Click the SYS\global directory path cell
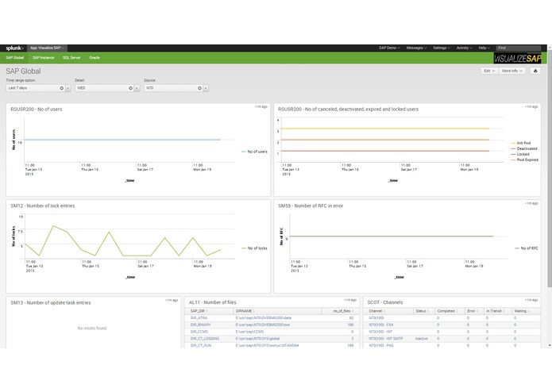Image resolution: width=552 pixels, height=392 pixels. pos(257,339)
